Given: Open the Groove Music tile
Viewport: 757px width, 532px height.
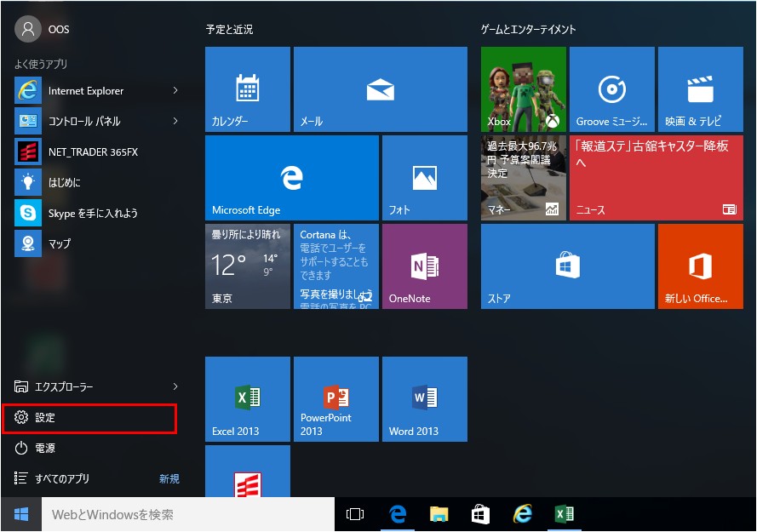Looking at the screenshot, I should [x=612, y=89].
